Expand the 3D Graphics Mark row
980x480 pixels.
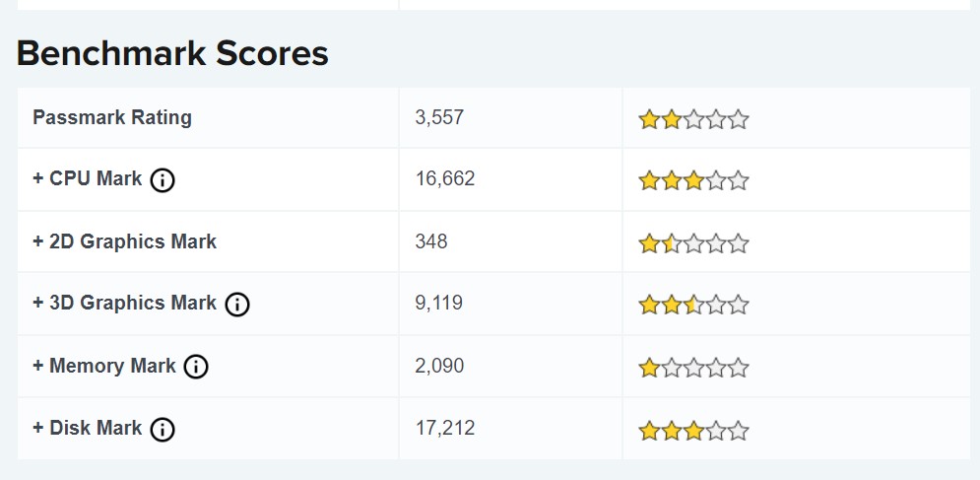124,304
